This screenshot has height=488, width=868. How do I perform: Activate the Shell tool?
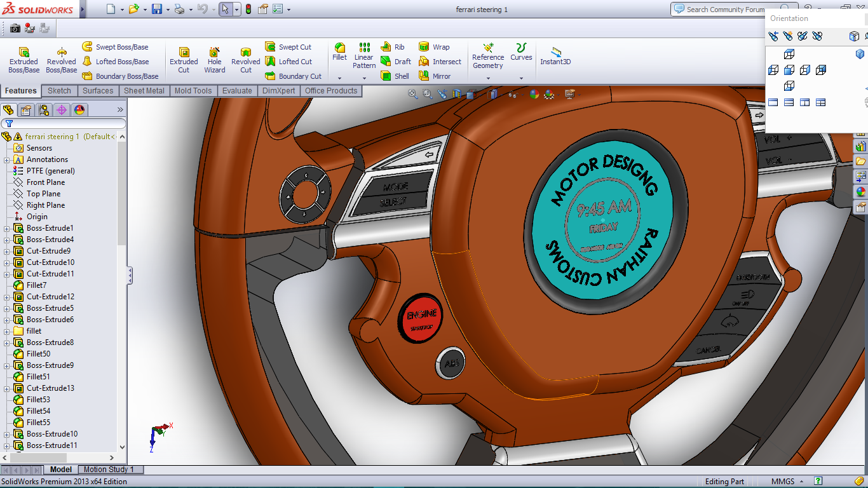[x=395, y=76]
